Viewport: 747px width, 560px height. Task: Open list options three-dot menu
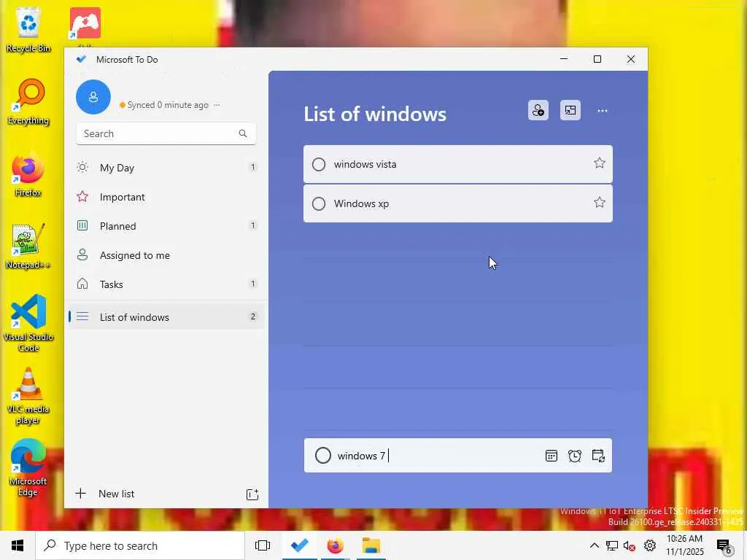click(602, 111)
